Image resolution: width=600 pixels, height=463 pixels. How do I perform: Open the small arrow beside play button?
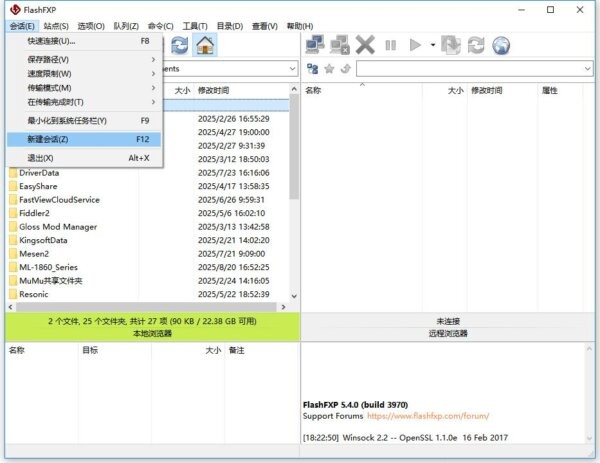[x=433, y=45]
